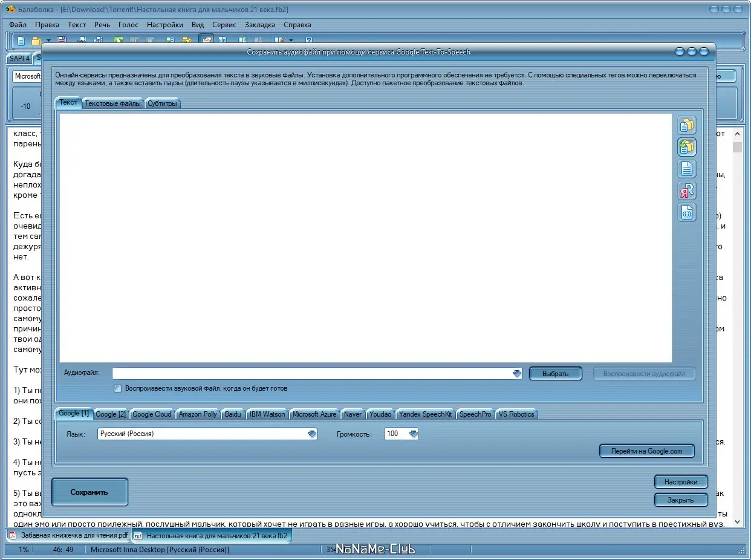Screen dimensions: 751x560
Task: Switch to the VS Robotics tab
Action: (x=516, y=414)
